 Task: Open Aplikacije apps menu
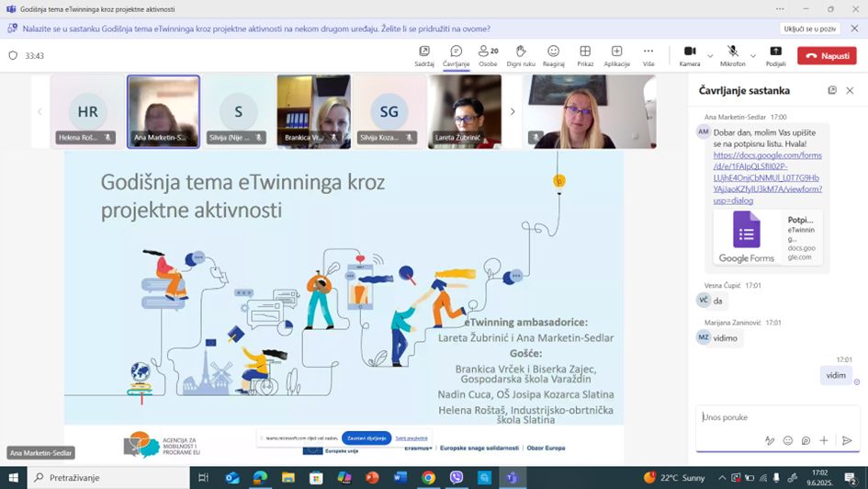[x=616, y=56]
